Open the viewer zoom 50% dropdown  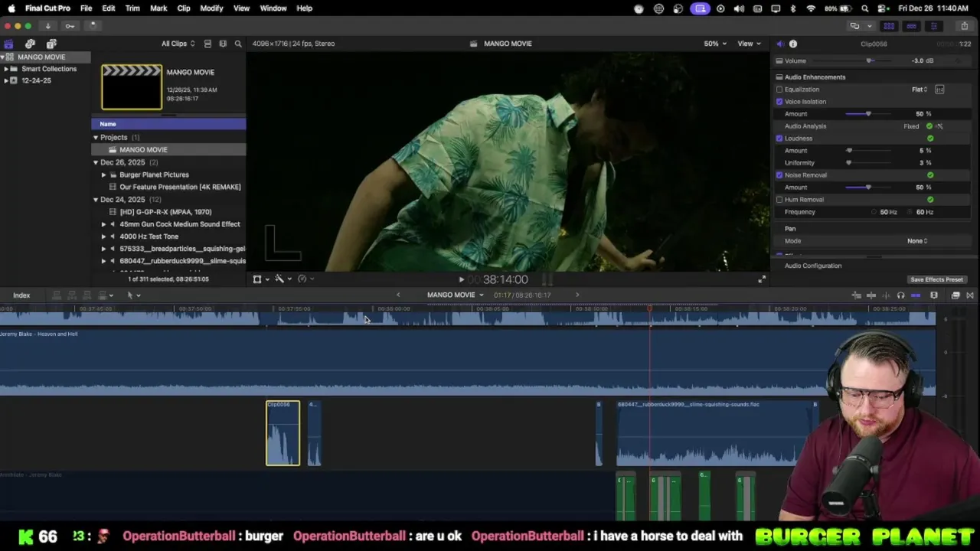click(715, 44)
